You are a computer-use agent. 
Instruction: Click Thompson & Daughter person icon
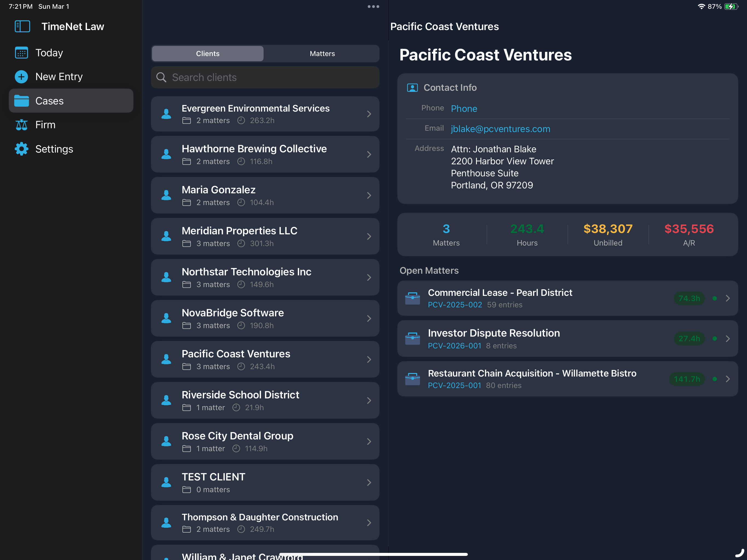166,523
